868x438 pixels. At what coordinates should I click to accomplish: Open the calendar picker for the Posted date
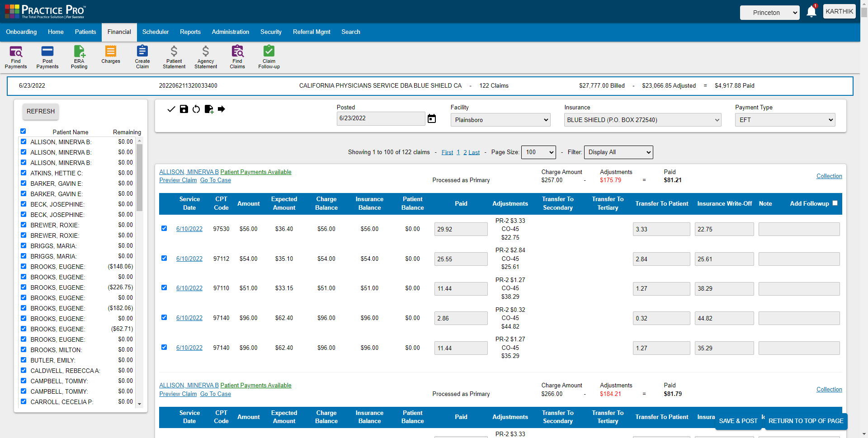click(432, 118)
